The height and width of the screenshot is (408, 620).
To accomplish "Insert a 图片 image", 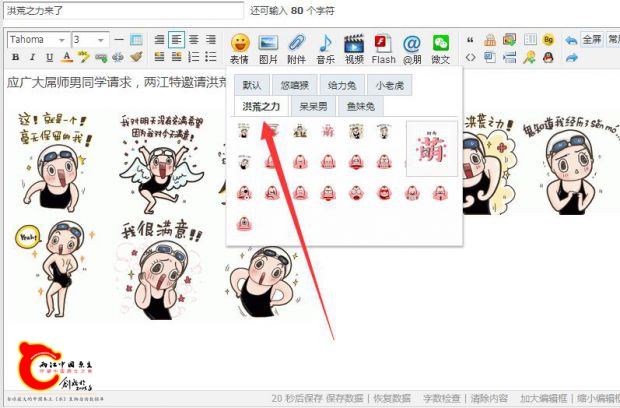I will [268, 49].
